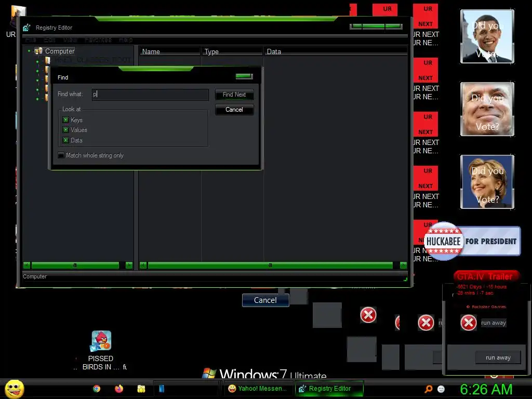The width and height of the screenshot is (532, 399).
Task: Click the values pane horizontal scrollbar thumb
Action: (x=270, y=265)
